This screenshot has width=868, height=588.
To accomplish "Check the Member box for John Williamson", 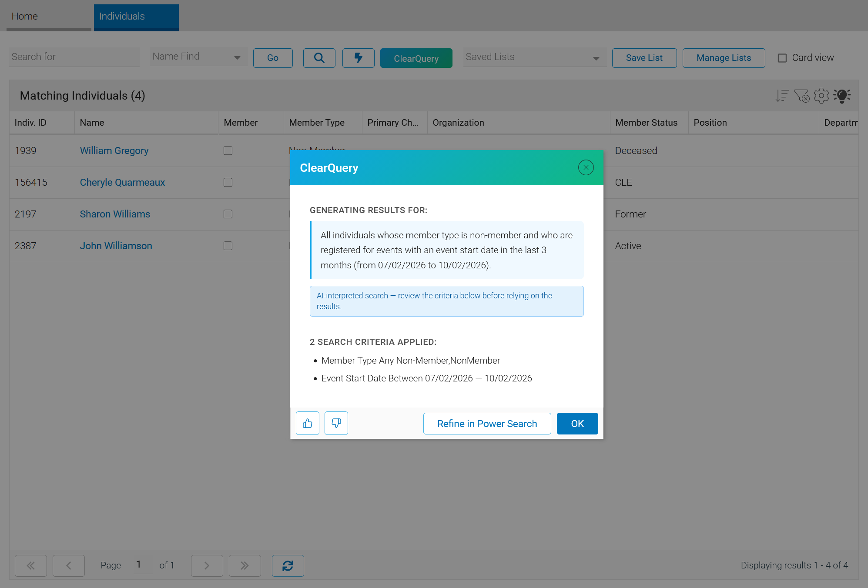I will [x=228, y=246].
